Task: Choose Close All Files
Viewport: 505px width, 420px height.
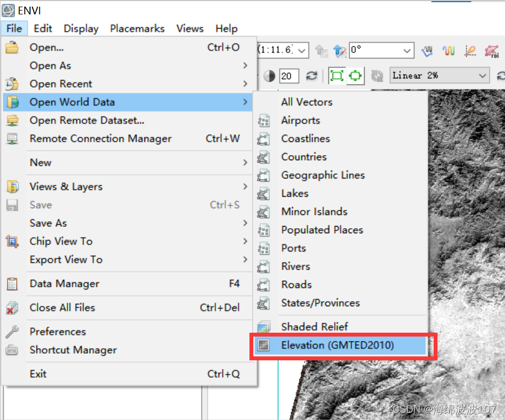Action: (128, 308)
